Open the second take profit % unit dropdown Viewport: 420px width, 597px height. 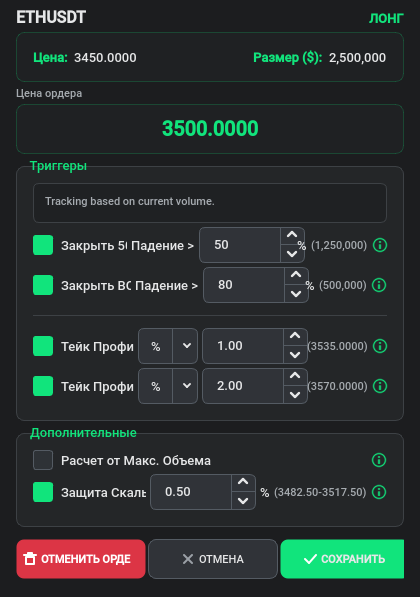[x=168, y=386]
